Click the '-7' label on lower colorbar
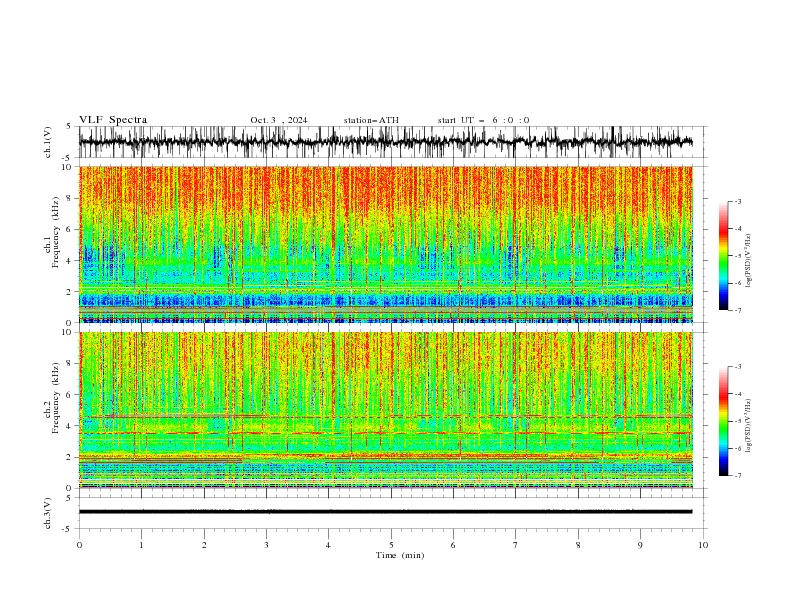 [x=737, y=476]
